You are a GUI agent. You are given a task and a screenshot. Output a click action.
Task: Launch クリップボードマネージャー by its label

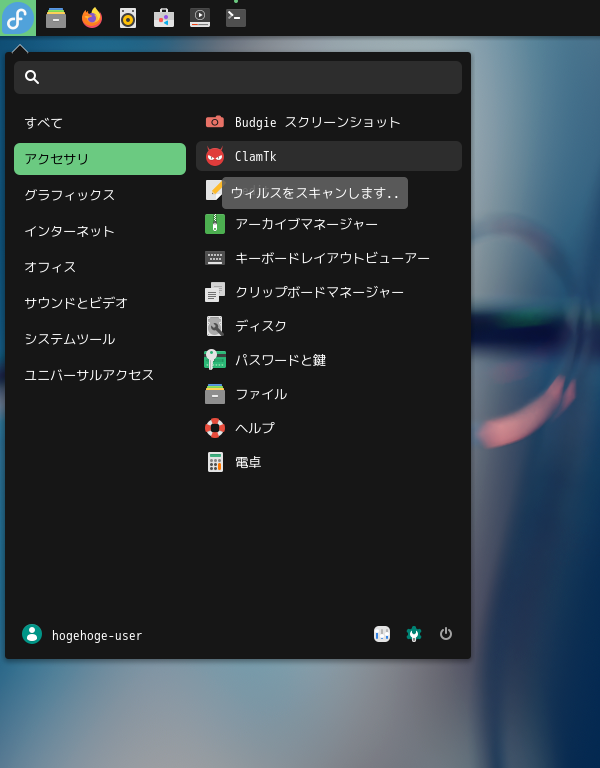pyautogui.click(x=319, y=292)
